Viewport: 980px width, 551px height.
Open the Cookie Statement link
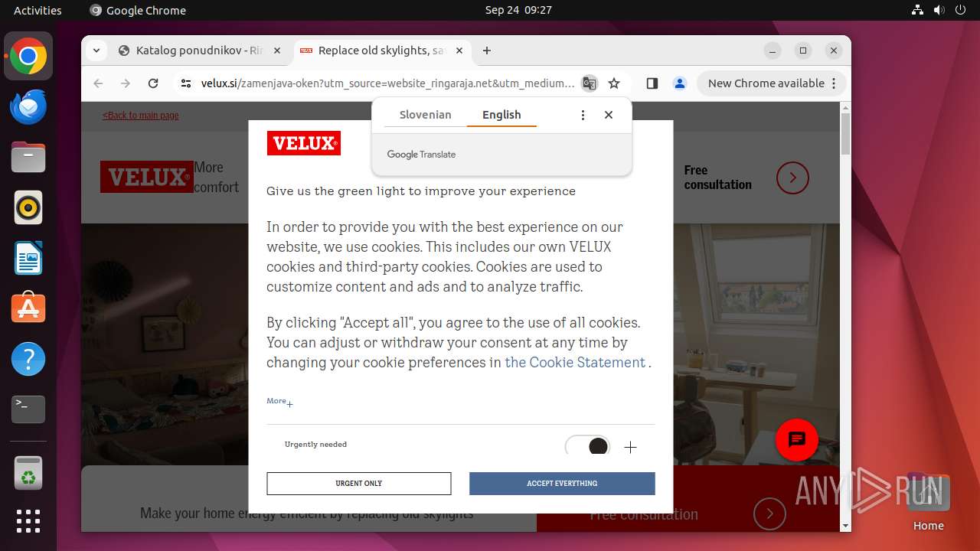click(575, 363)
